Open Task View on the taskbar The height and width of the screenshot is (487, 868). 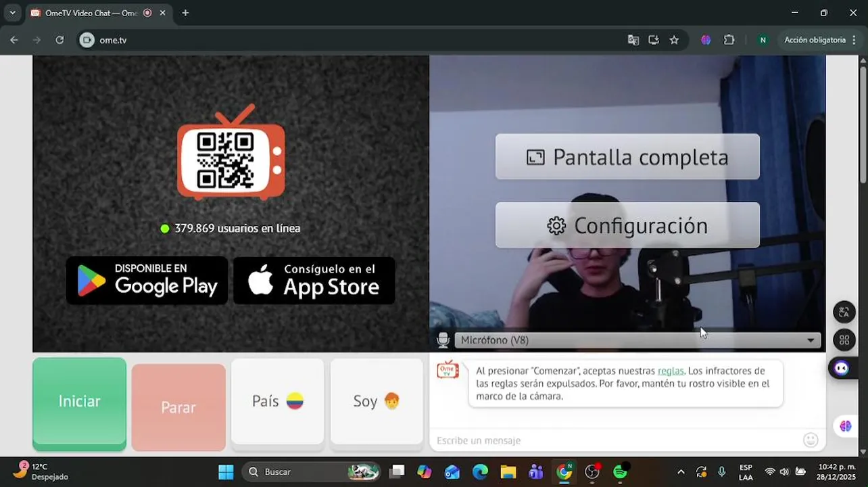point(397,471)
